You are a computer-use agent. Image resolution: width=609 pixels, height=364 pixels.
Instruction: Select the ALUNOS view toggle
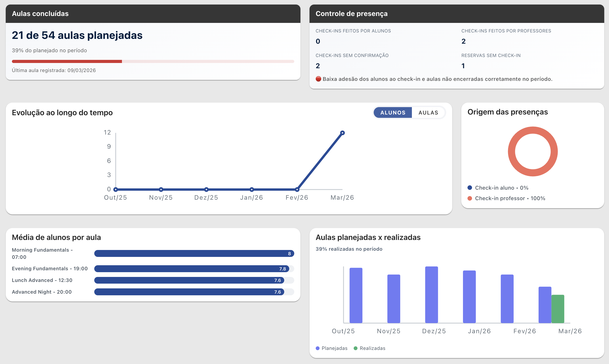click(393, 113)
